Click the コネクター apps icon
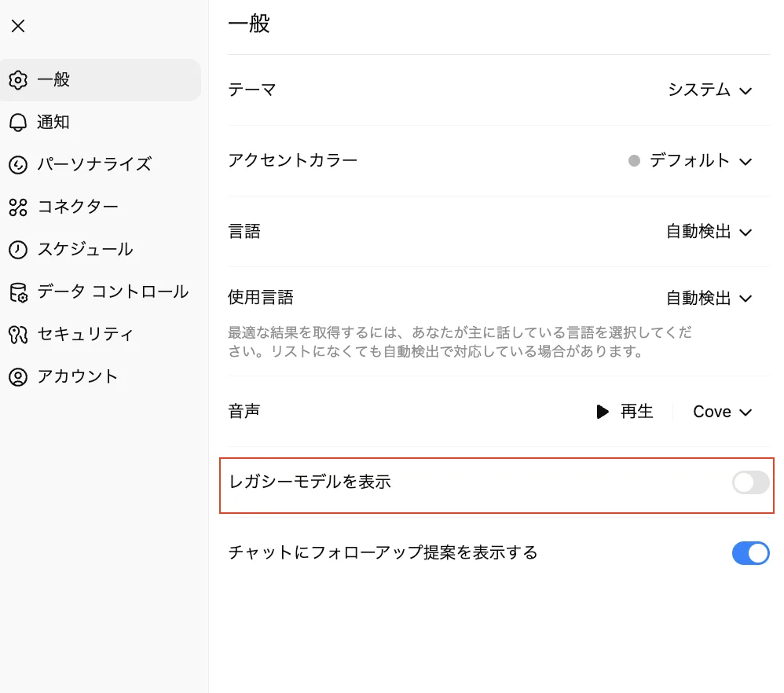Screen dimensions: 784x693 (x=18, y=207)
